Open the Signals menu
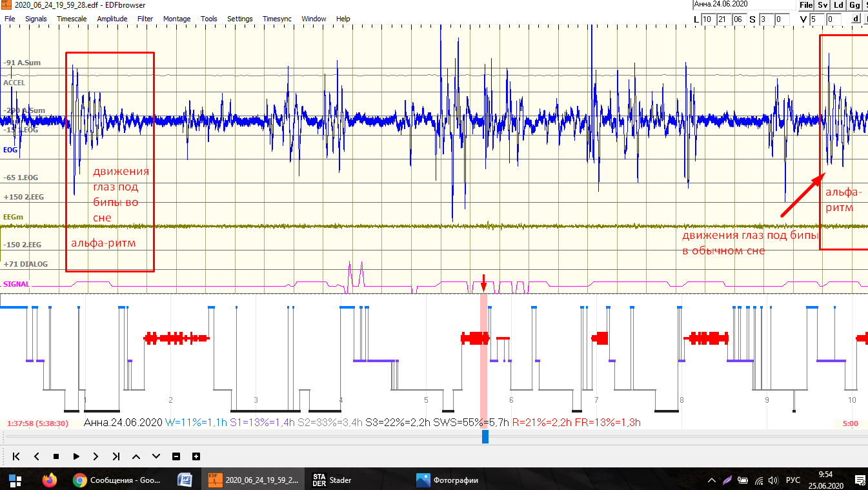868x490 pixels. point(36,19)
